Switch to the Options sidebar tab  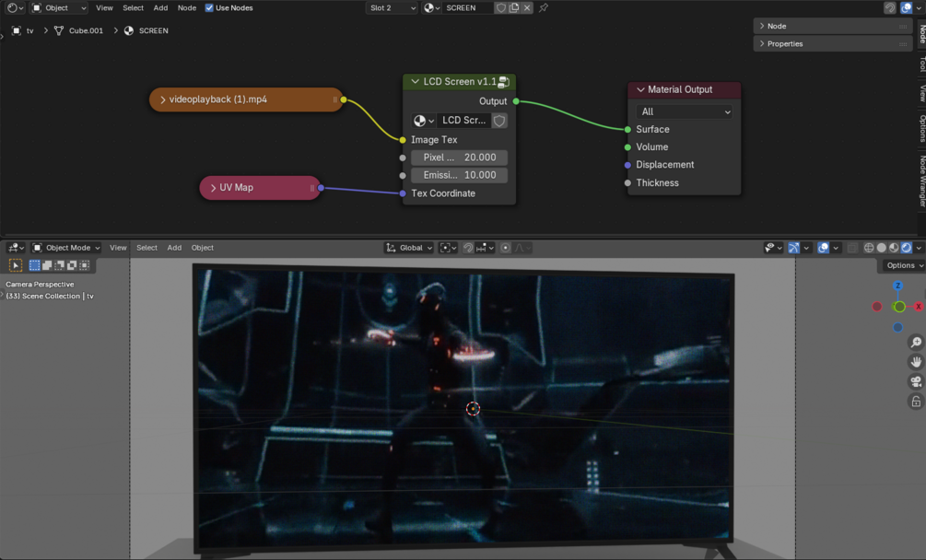(x=922, y=128)
